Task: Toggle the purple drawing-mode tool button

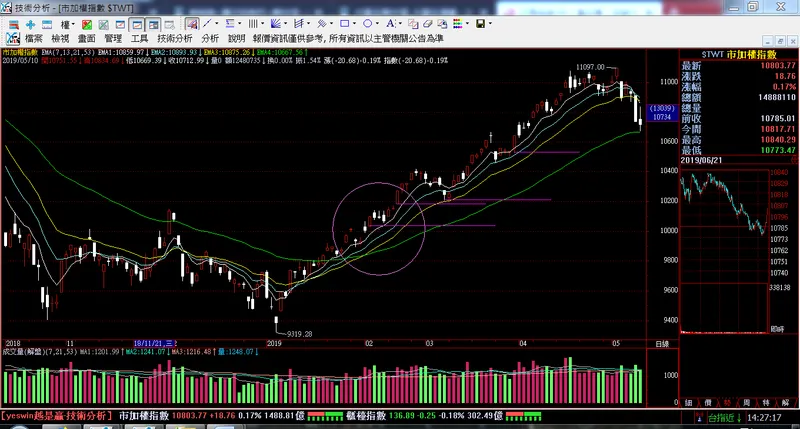Action: (192, 23)
